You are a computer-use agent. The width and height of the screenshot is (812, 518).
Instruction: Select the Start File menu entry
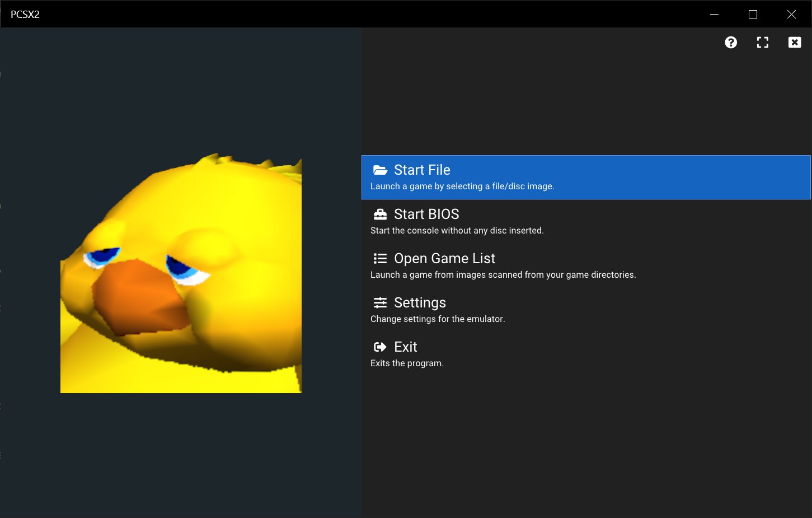click(x=586, y=177)
